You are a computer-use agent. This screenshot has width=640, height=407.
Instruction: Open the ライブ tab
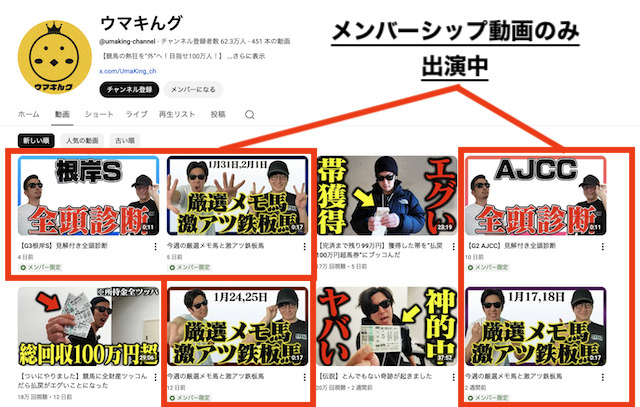136,115
